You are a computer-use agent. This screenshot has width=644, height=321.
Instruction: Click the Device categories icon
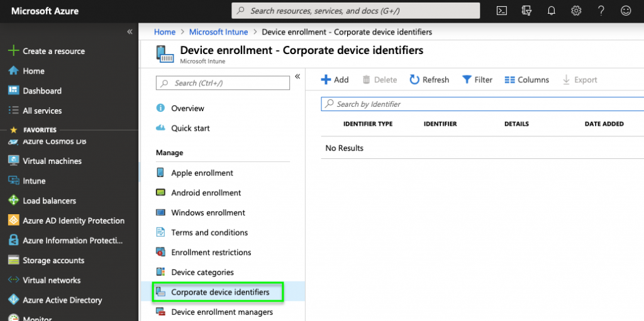point(160,272)
